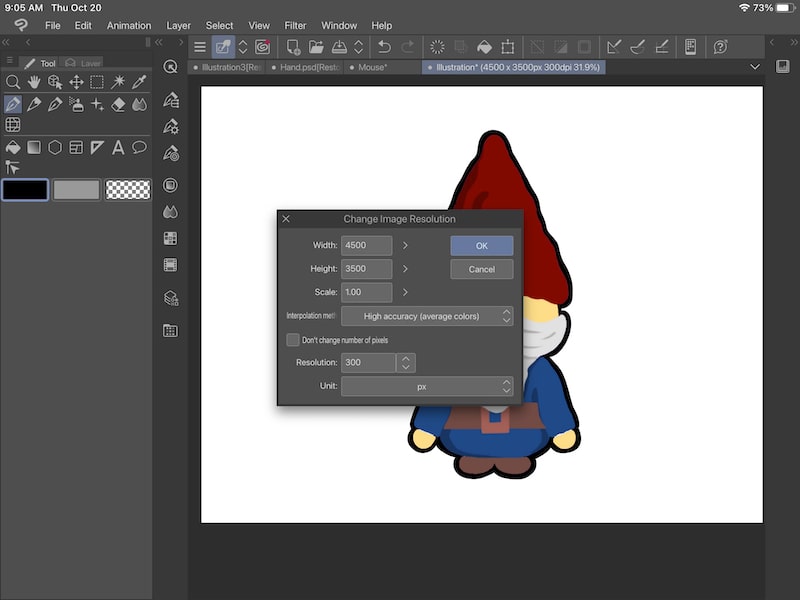The width and height of the screenshot is (800, 600).
Task: Select the transparent color swatch
Action: tap(127, 189)
